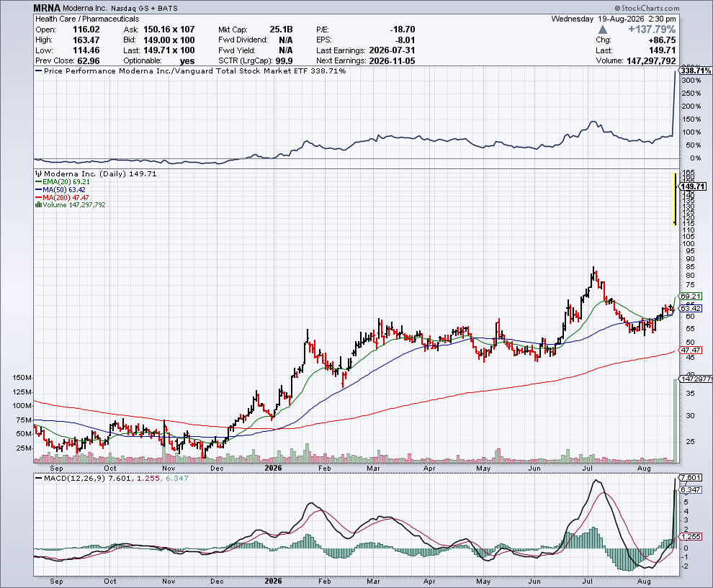Click the StockCharts.com copyright label
713x588 pixels.
pyautogui.click(x=647, y=8)
